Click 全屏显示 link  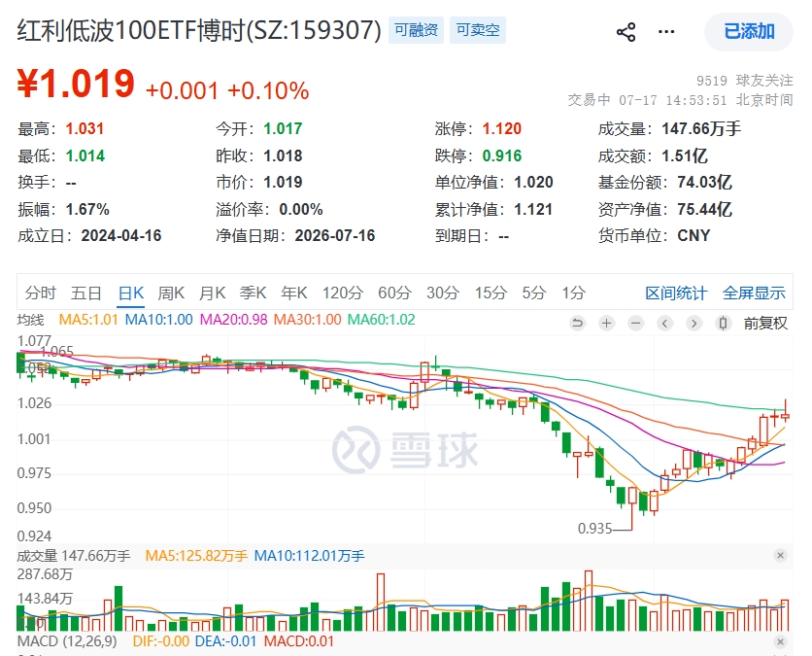[x=754, y=293]
